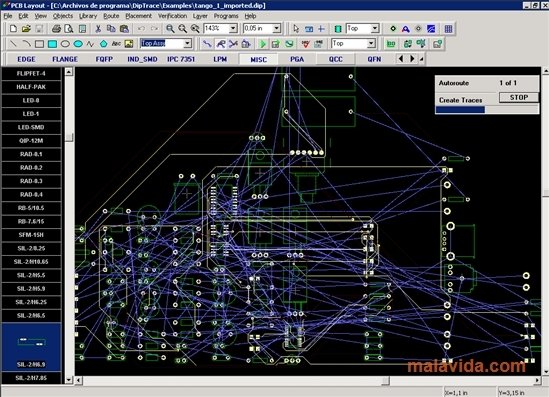
Task: Select the default arrow pointer tool
Action: [x=296, y=29]
